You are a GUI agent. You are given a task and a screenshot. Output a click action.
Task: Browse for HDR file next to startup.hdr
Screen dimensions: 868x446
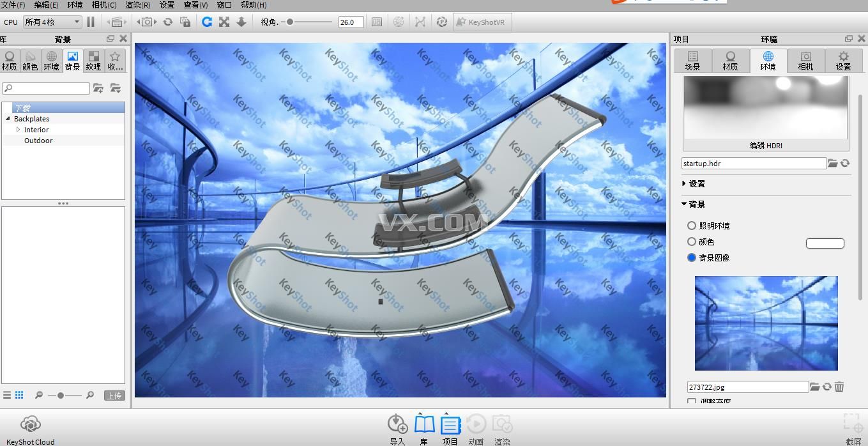(x=833, y=164)
